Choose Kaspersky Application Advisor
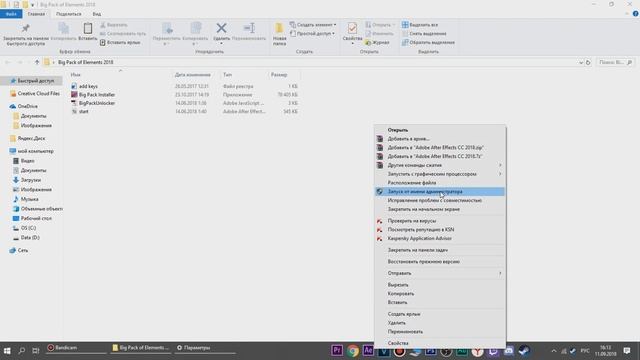The width and height of the screenshot is (640, 360). 440,238
